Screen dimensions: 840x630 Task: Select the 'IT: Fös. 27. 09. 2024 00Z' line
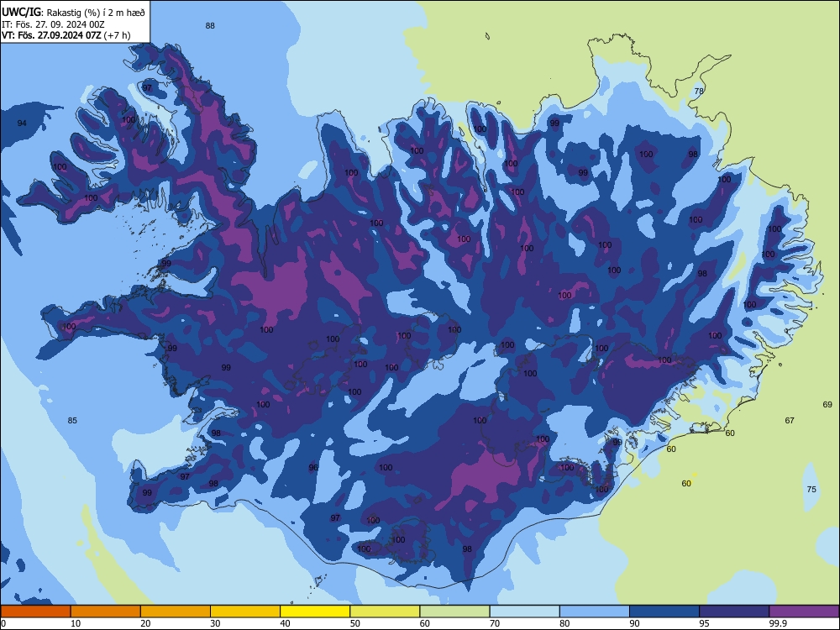(x=53, y=24)
